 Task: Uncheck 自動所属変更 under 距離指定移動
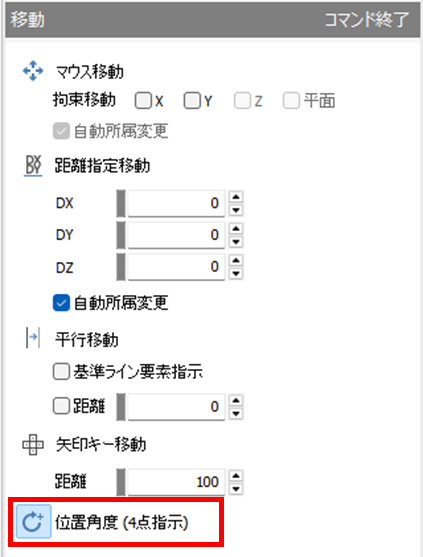61,303
